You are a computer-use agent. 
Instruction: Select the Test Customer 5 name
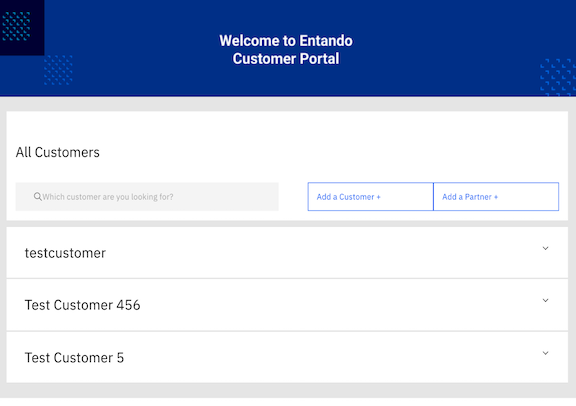74,358
